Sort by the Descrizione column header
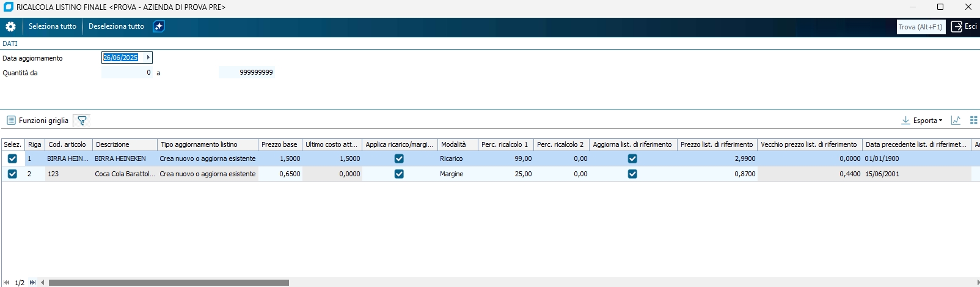Screen dimensions: 980x287 point(125,144)
